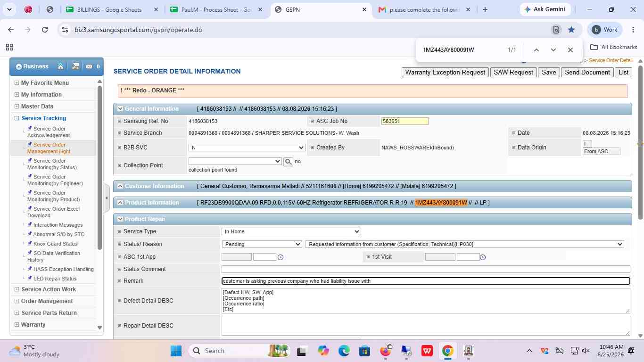Collapse the General Information section

coord(120,109)
